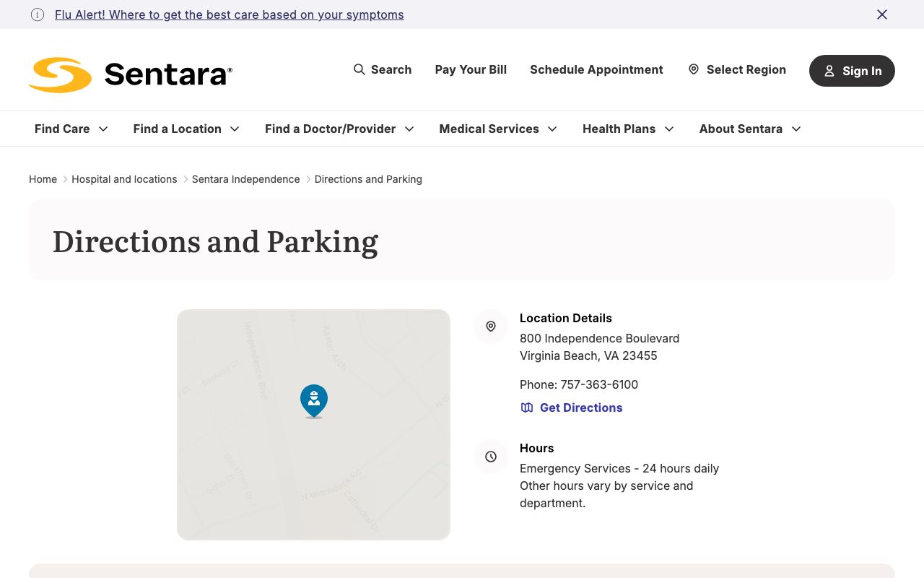The height and width of the screenshot is (578, 924).
Task: Open Search with the magnifier icon
Action: [x=359, y=69]
